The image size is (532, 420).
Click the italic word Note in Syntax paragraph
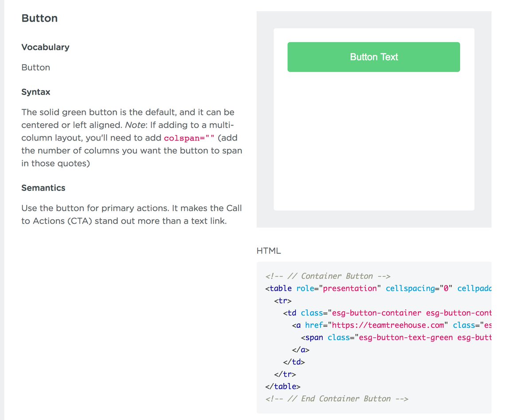(x=135, y=126)
